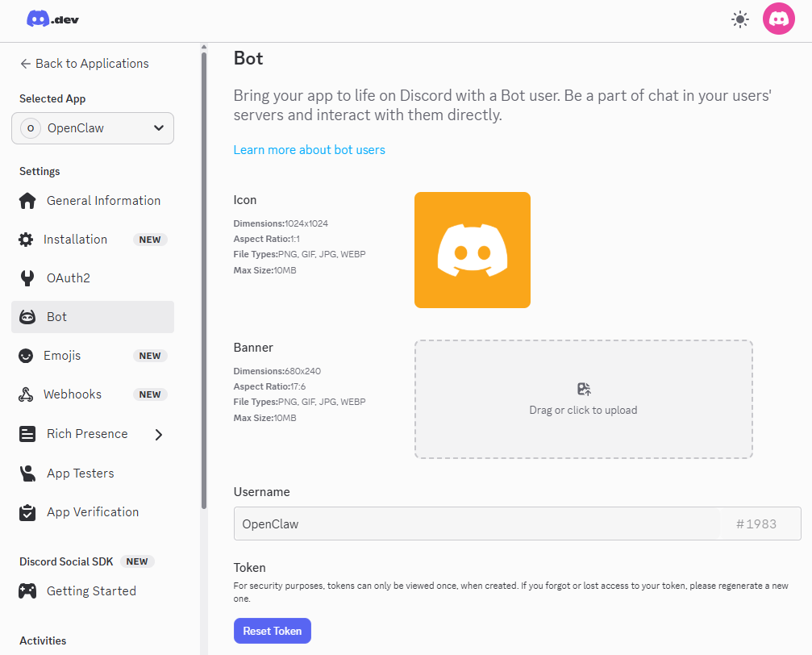Click the Username field containing OpenClaw
Image resolution: width=812 pixels, height=655 pixels.
(476, 524)
